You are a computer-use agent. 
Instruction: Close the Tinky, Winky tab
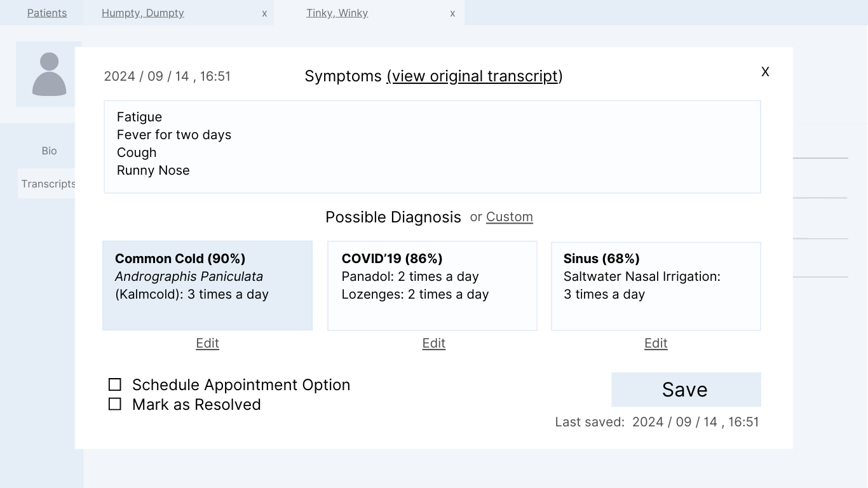(x=452, y=13)
